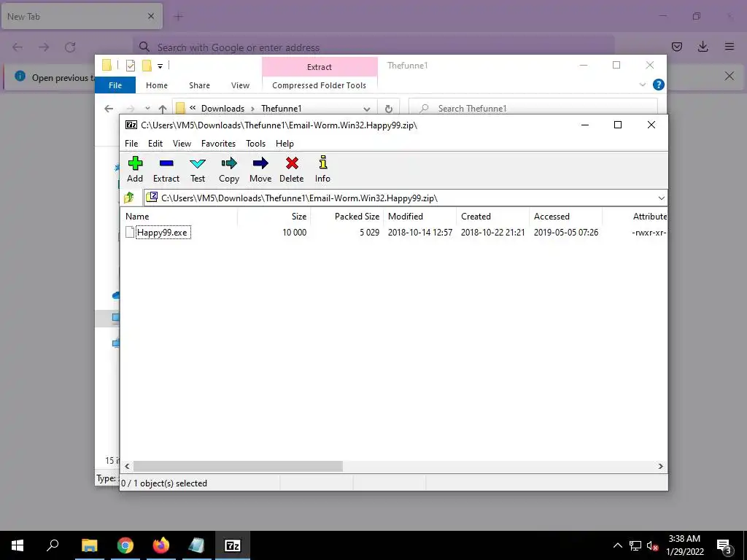This screenshot has width=747, height=560.
Task: Open File Explorer from the taskbar
Action: coord(89,545)
